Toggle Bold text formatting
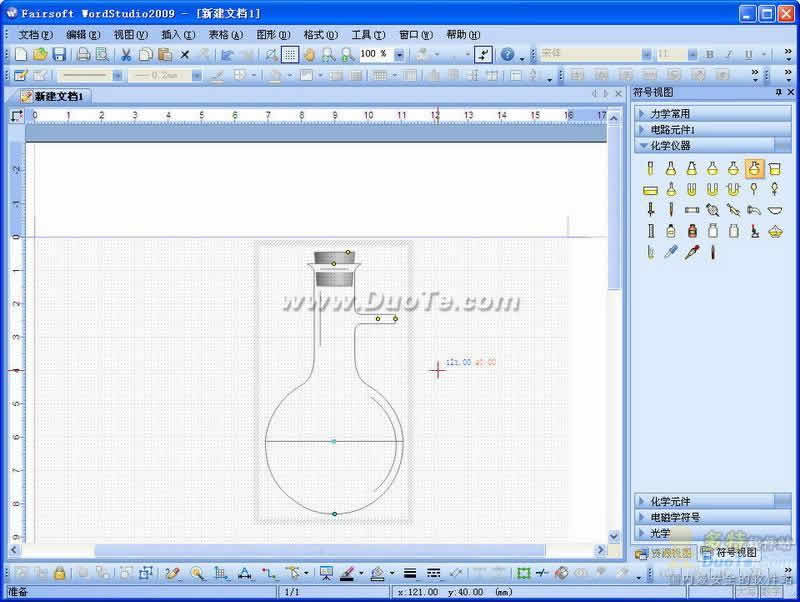The height and width of the screenshot is (602, 800). click(x=710, y=55)
